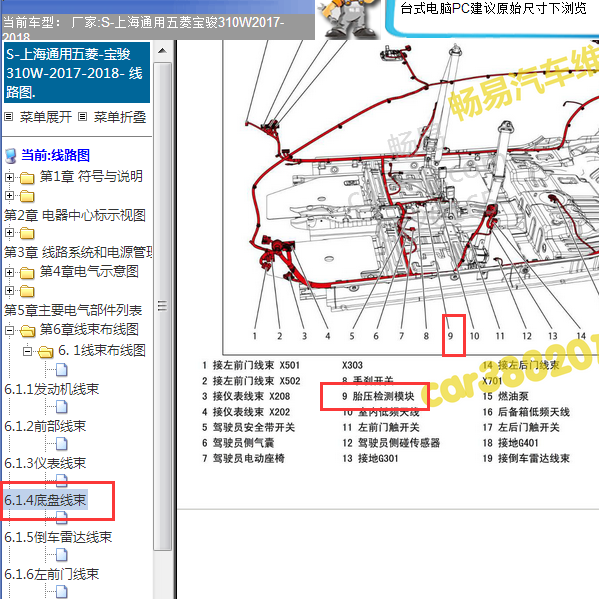This screenshot has width=599, height=599.
Task: Open 第3章 线路系统和电源管理 chapter
Action: click(78, 252)
